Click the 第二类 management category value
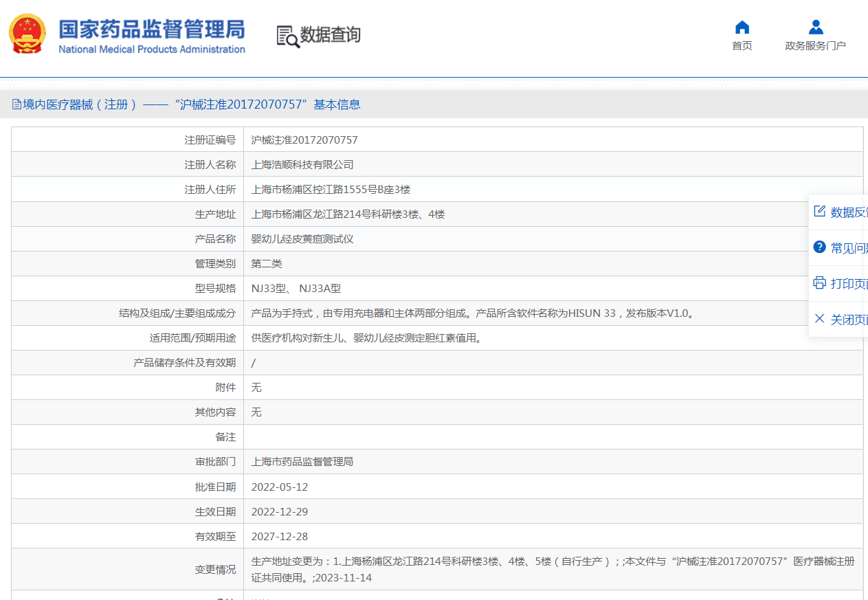This screenshot has height=600, width=868. [267, 263]
